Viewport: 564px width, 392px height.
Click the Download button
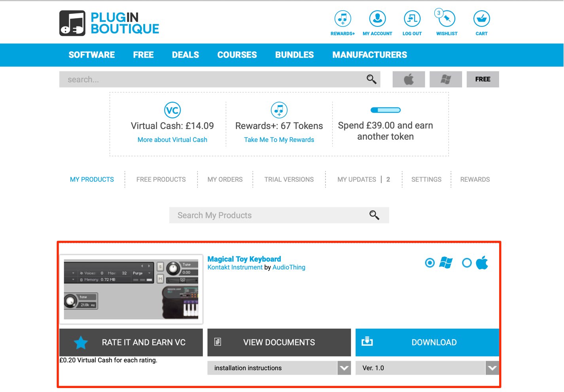click(x=427, y=342)
